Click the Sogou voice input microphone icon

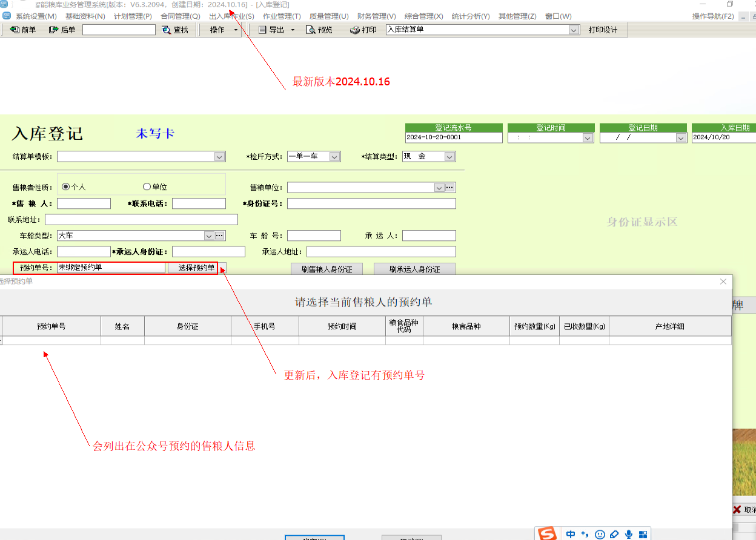coord(629,535)
